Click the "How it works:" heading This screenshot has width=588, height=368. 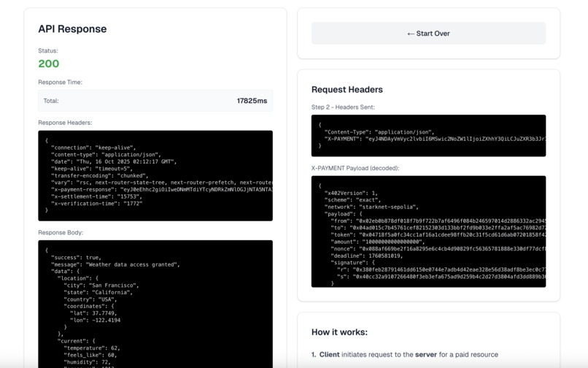(339, 332)
